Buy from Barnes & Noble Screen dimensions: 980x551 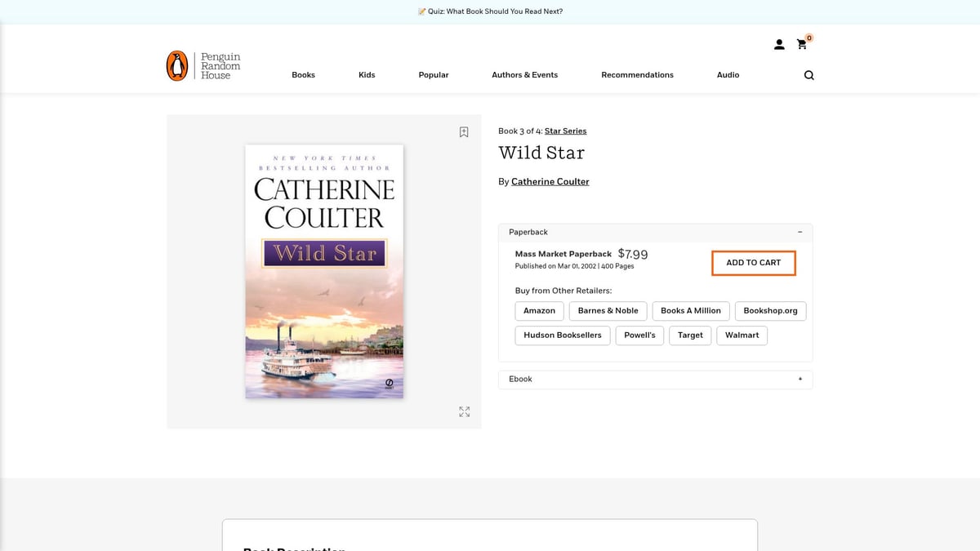coord(608,310)
